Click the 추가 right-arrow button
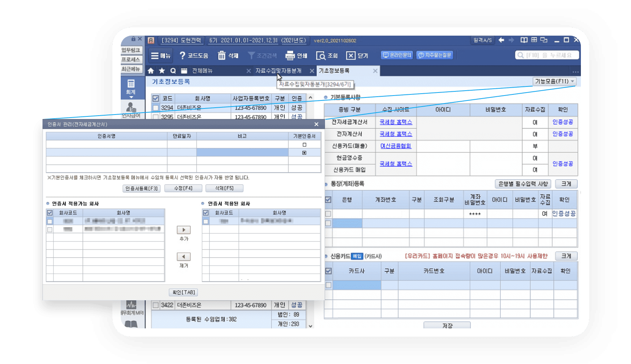 184,230
